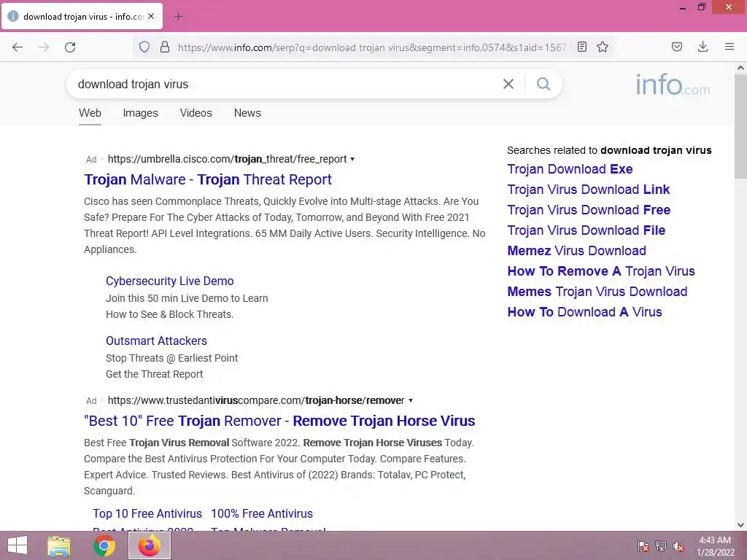
Task: Click the page scrollbar up arrow
Action: tap(741, 68)
